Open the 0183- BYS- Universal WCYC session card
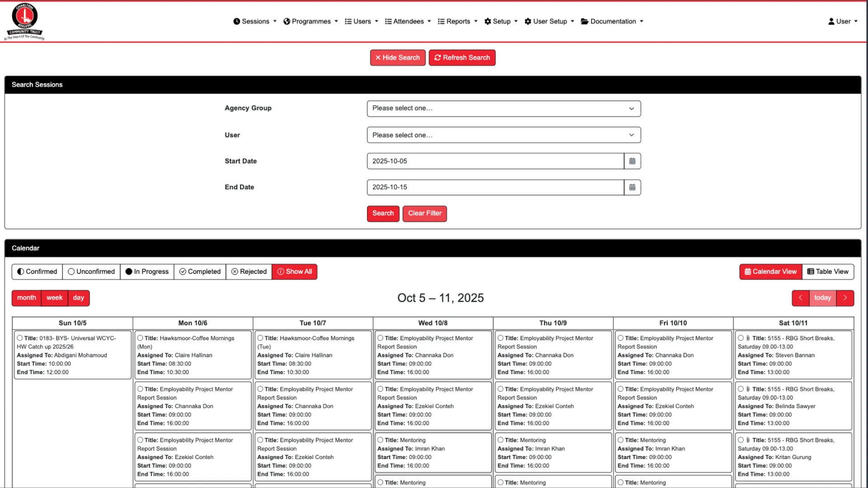This screenshot has width=868, height=488. point(72,355)
